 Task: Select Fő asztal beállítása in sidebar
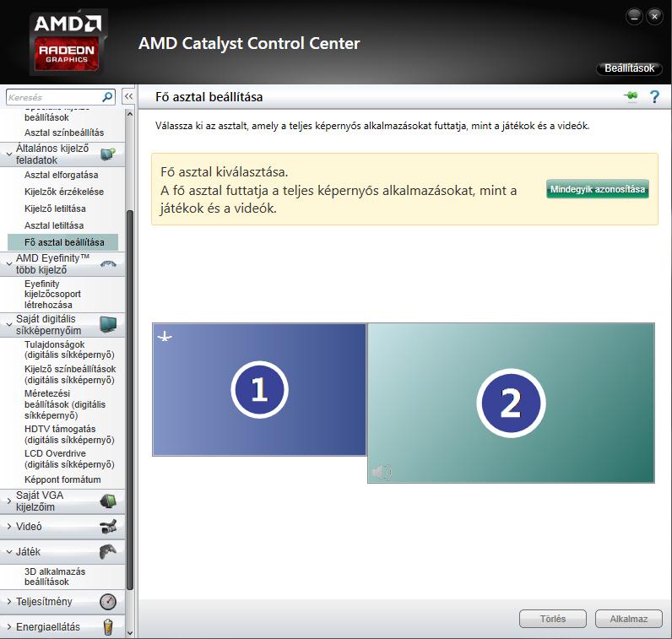point(63,242)
